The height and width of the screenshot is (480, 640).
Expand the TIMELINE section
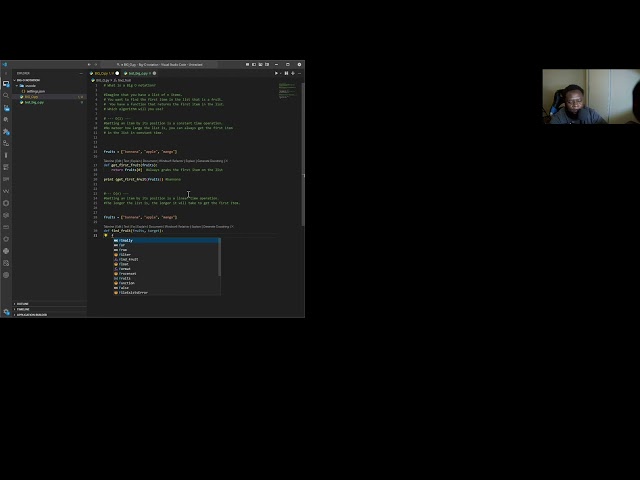pos(23,309)
